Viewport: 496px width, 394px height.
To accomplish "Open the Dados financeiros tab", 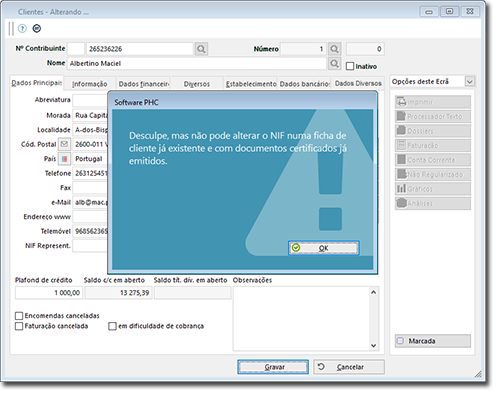I will point(144,84).
